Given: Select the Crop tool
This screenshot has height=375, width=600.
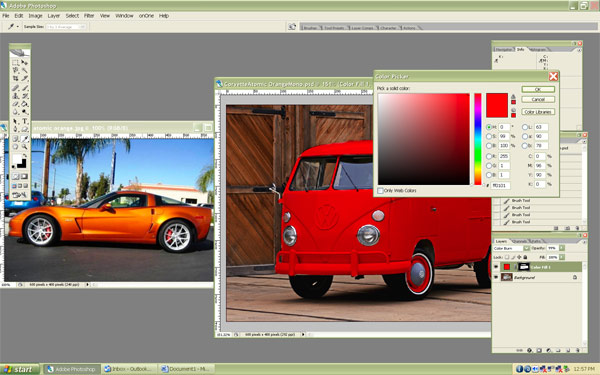Looking at the screenshot, I should (x=15, y=78).
